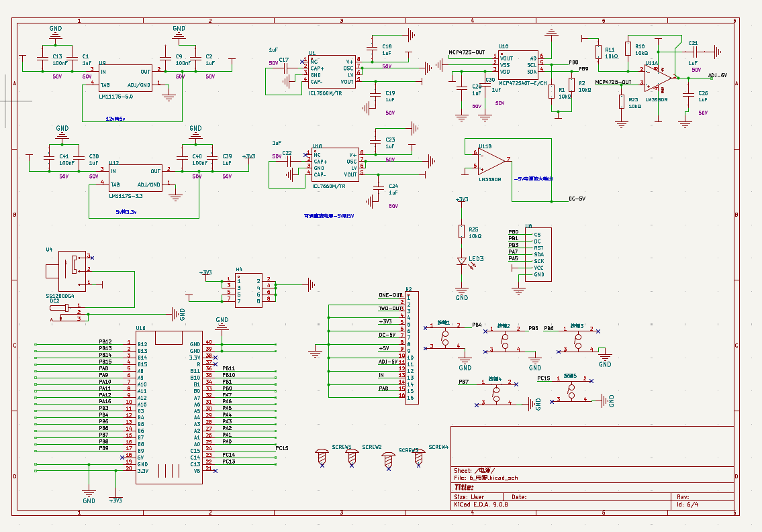Click 'MCP4725A0T-E/CH' value text
The height and width of the screenshot is (532, 762).
pos(523,83)
